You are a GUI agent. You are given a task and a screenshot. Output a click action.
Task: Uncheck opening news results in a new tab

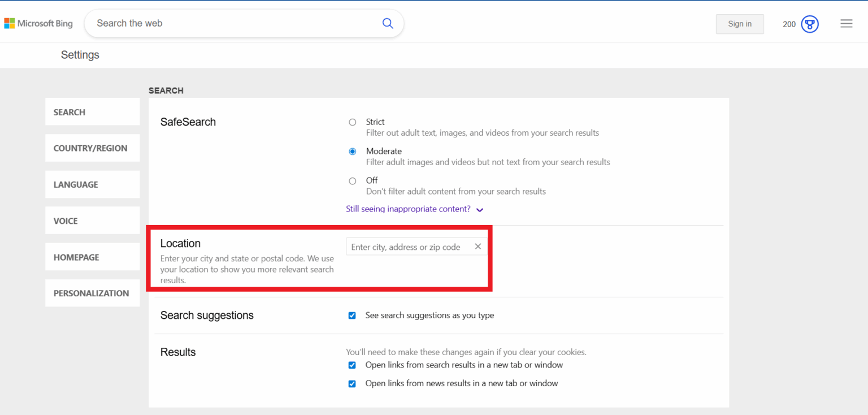352,383
